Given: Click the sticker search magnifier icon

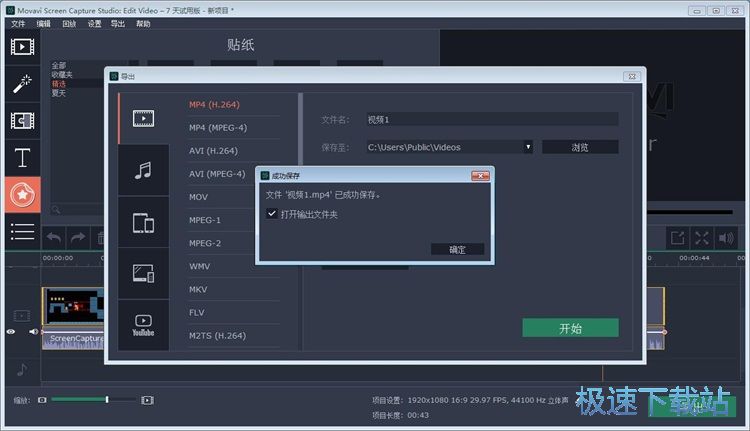Looking at the screenshot, I should (56, 210).
